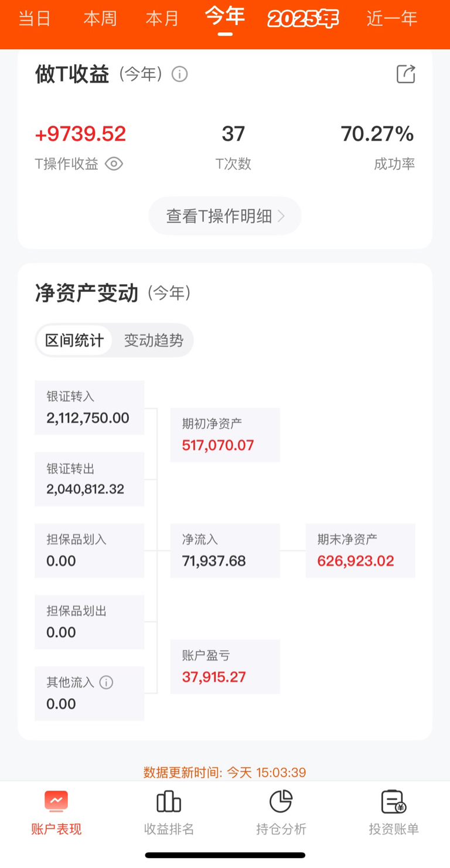The width and height of the screenshot is (450, 868).
Task: Select the 2025年 period tab
Action: click(304, 19)
